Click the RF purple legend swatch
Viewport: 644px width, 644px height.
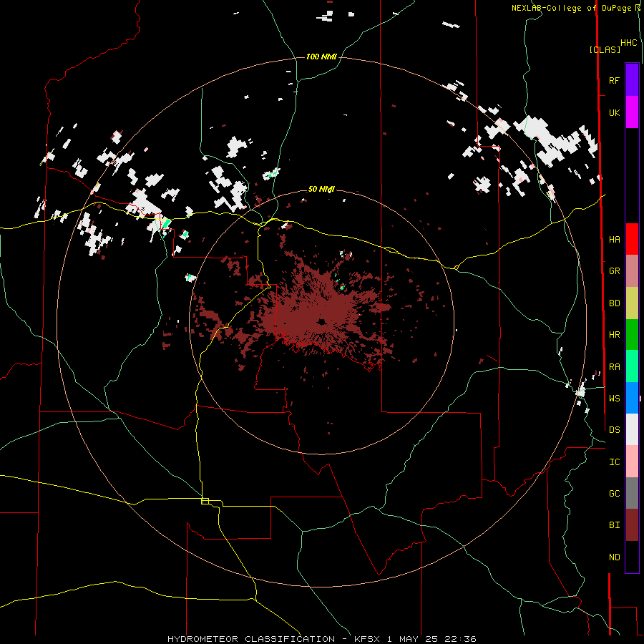point(632,80)
